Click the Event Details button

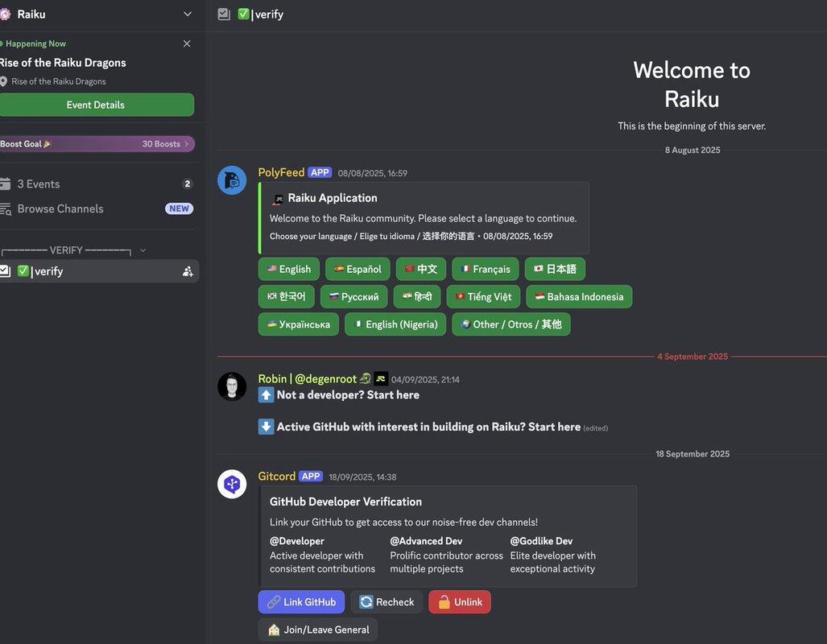tap(96, 105)
